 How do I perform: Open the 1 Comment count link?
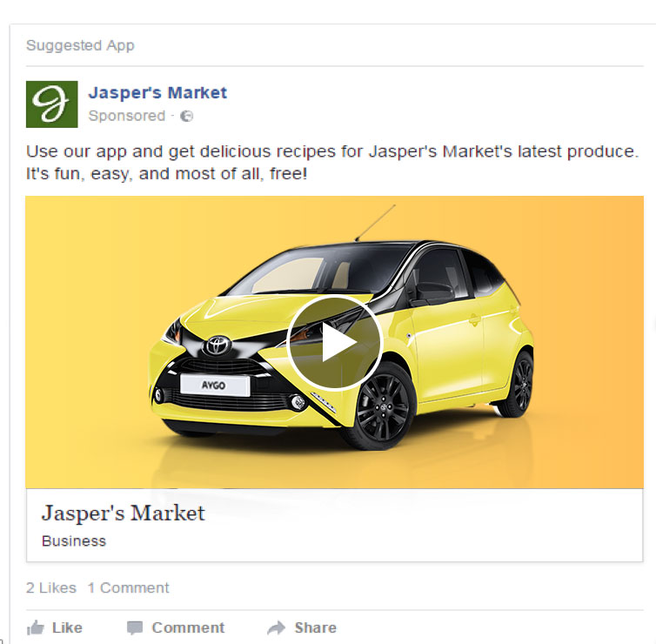coord(129,588)
